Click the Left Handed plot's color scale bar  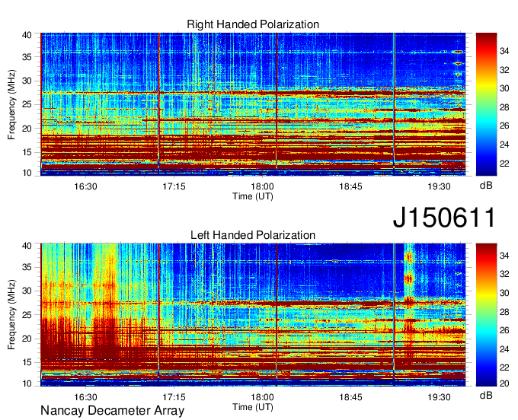pyautogui.click(x=486, y=315)
